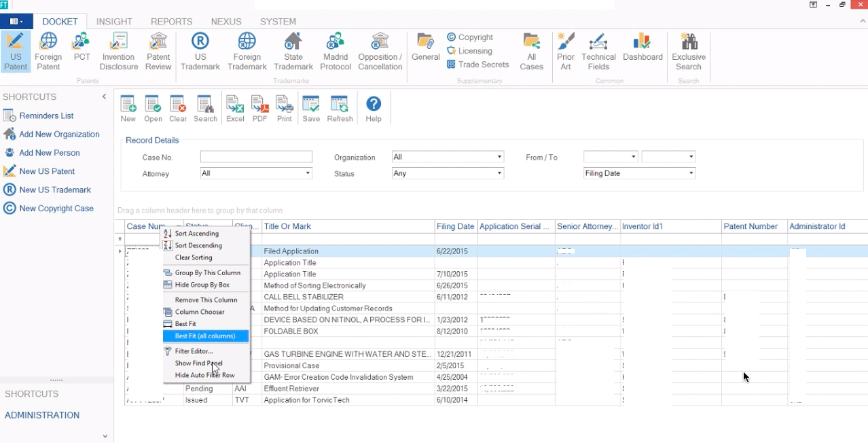Image resolution: width=868 pixels, height=443 pixels.
Task: Click New Copyright Case shortcut
Action: pos(56,209)
